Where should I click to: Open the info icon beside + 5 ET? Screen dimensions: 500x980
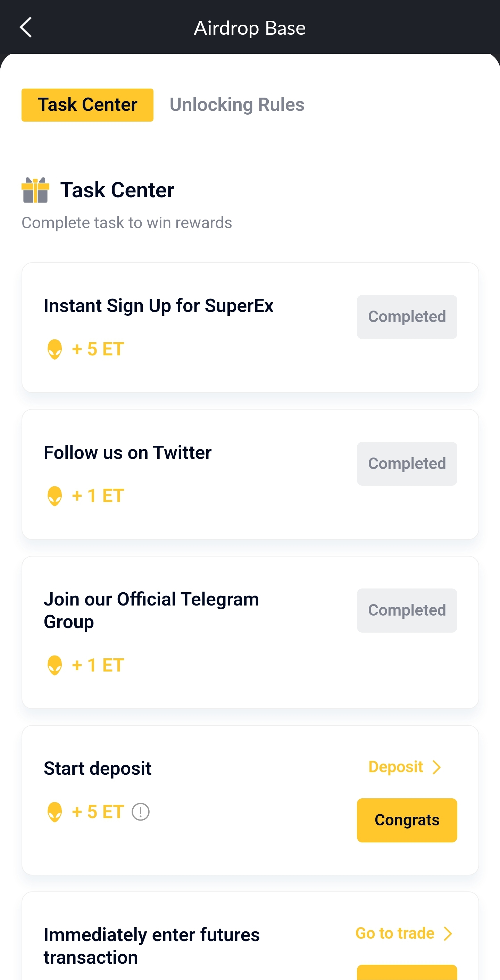[x=140, y=812]
